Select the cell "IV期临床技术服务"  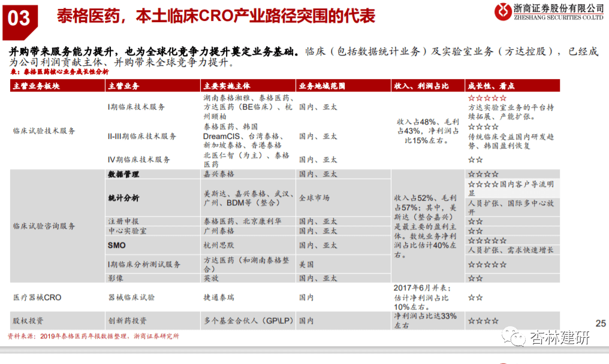coord(138,159)
